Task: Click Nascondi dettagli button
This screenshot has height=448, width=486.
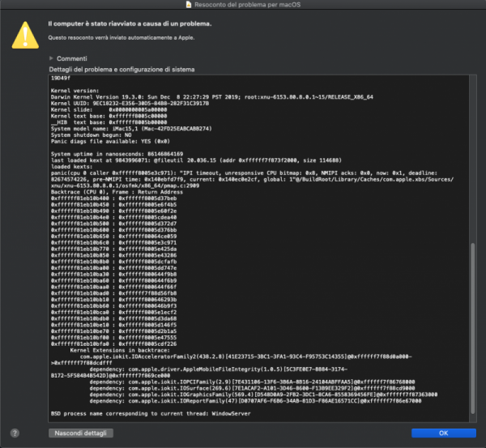Action: tap(80, 433)
